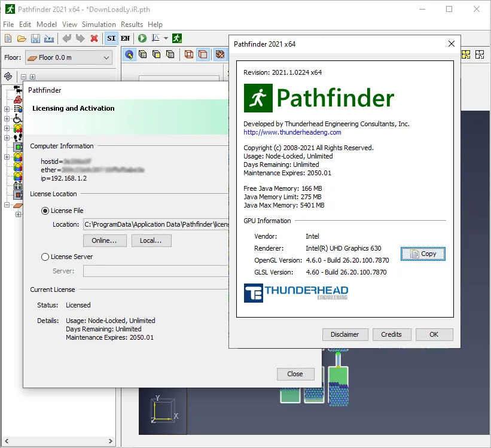Collapse all tree nodes with minus button

pyautogui.click(x=23, y=77)
